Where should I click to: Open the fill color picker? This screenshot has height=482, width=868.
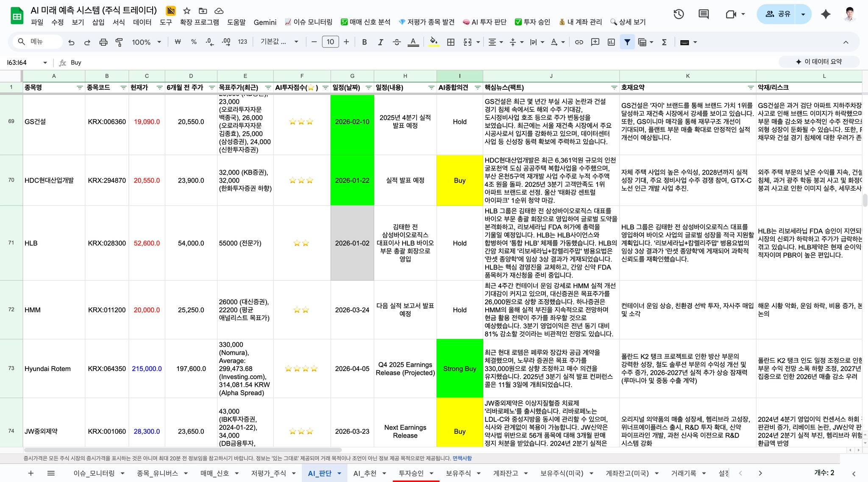[x=433, y=42]
